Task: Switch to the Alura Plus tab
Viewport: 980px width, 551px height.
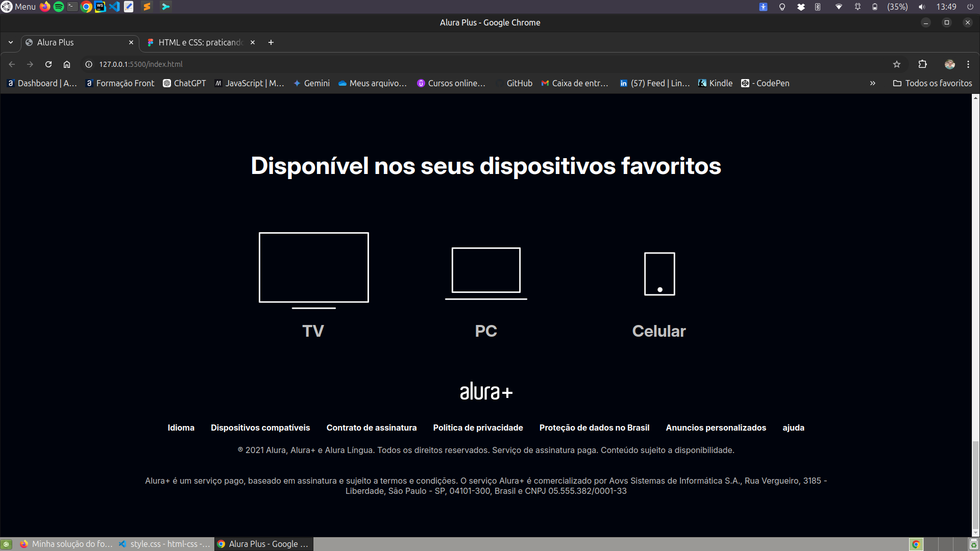Action: point(80,42)
